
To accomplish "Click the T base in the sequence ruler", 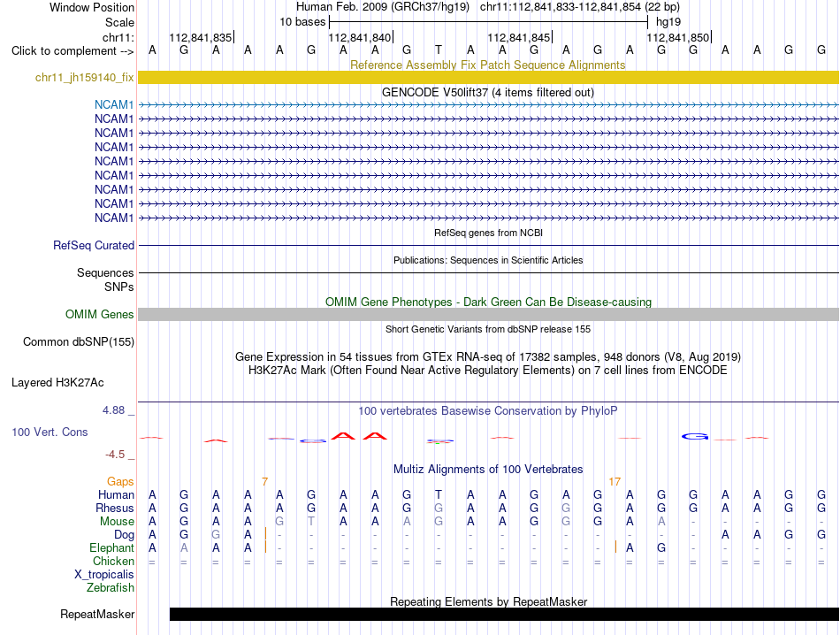I will (x=439, y=50).
